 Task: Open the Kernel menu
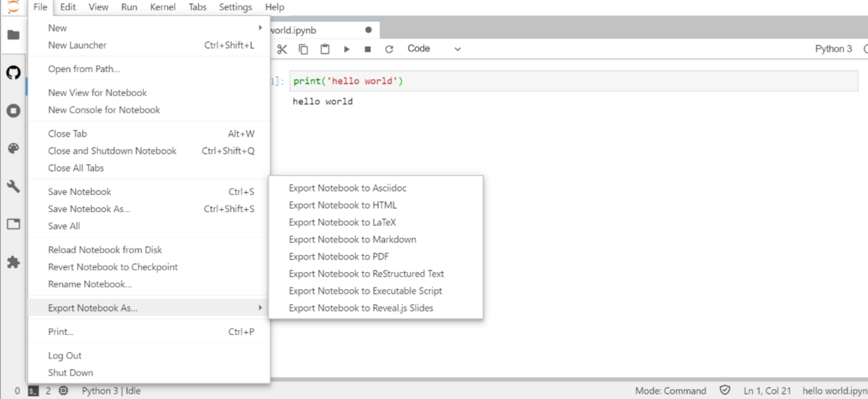pos(163,7)
